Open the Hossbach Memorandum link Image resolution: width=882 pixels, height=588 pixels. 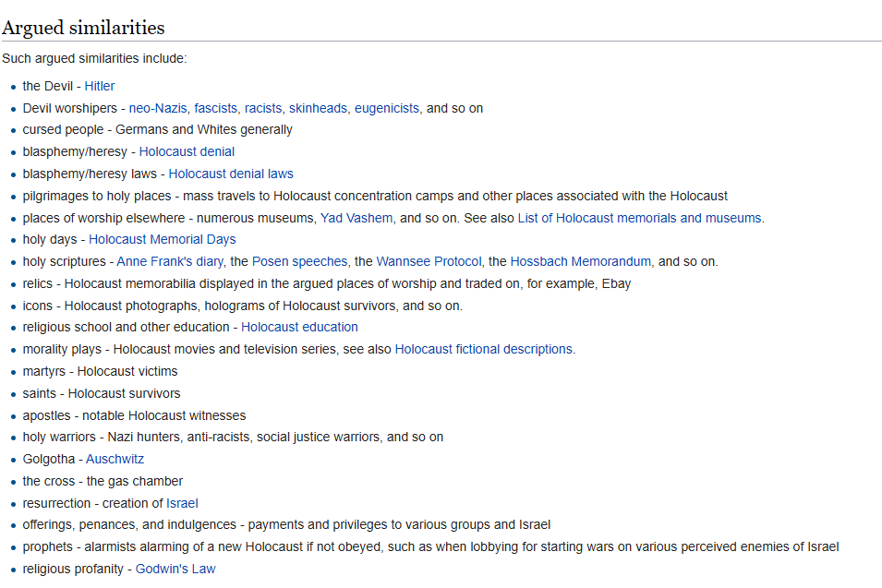point(581,261)
